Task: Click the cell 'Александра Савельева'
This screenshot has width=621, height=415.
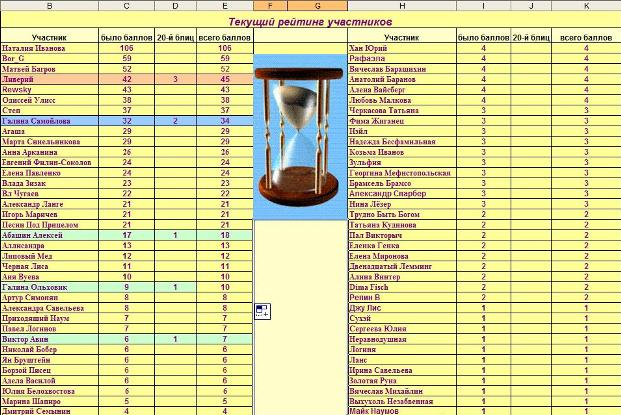Action: click(x=50, y=308)
